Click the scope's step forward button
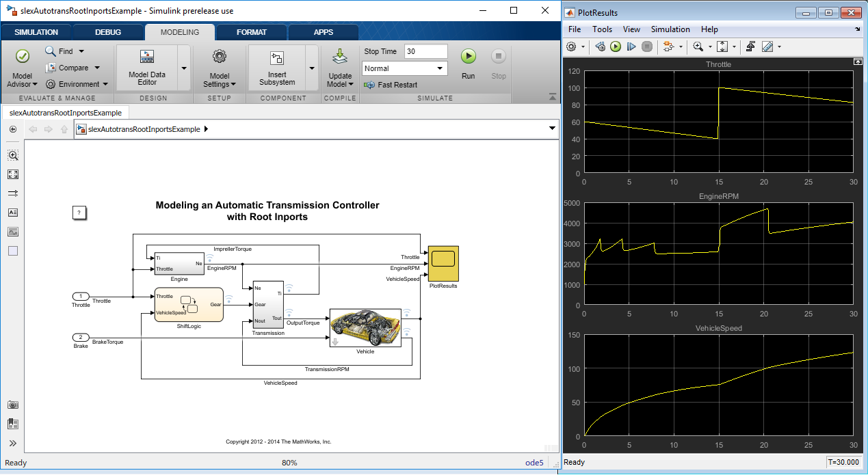 tap(631, 46)
